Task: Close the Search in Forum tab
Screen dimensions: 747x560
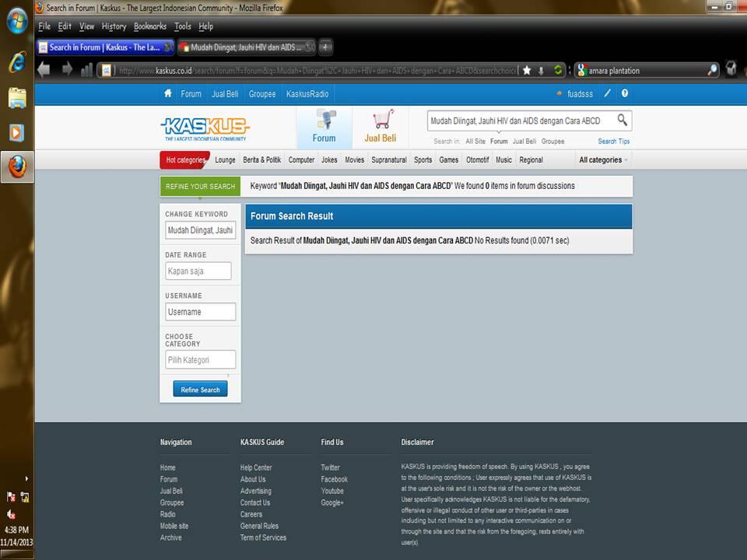Action: pos(168,47)
